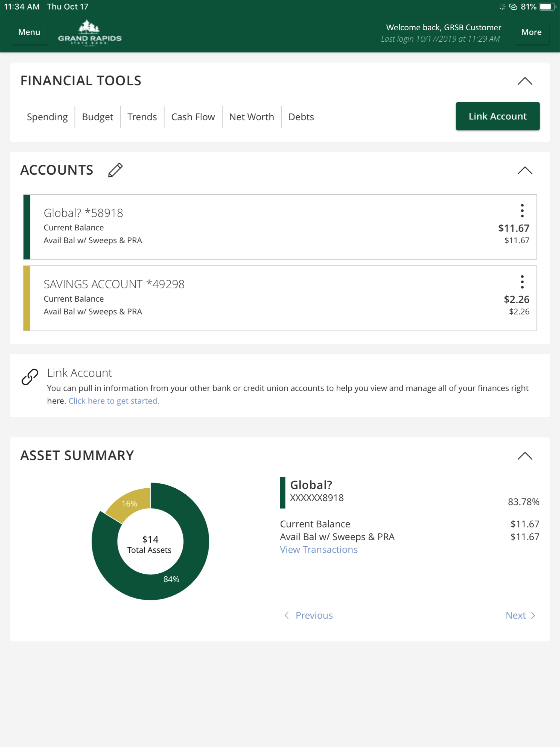Collapse the Financial Tools section

click(x=524, y=81)
